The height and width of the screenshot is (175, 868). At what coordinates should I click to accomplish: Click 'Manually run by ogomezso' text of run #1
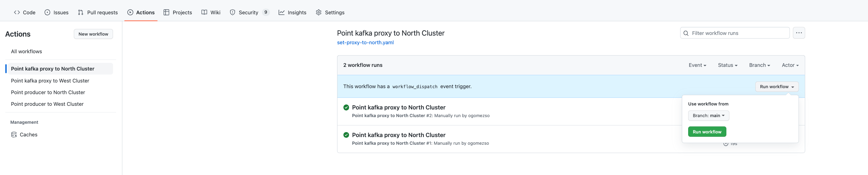click(x=461, y=143)
